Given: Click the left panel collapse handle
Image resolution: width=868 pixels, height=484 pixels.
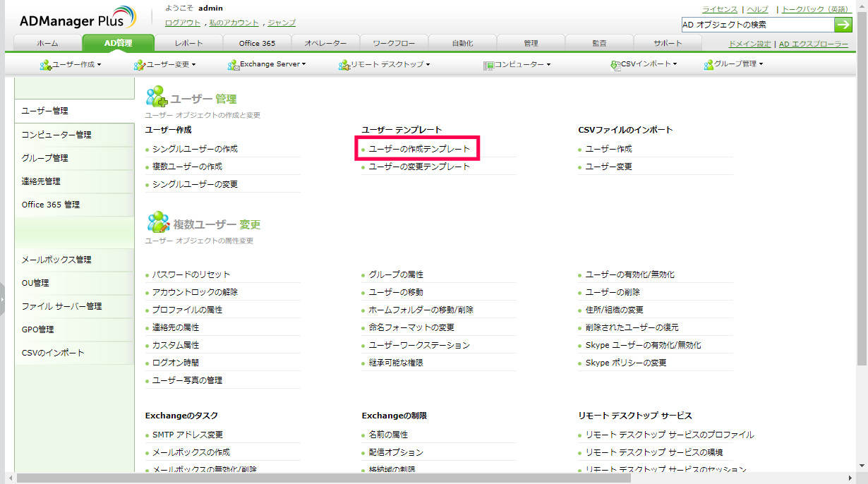Looking at the screenshot, I should tap(3, 299).
